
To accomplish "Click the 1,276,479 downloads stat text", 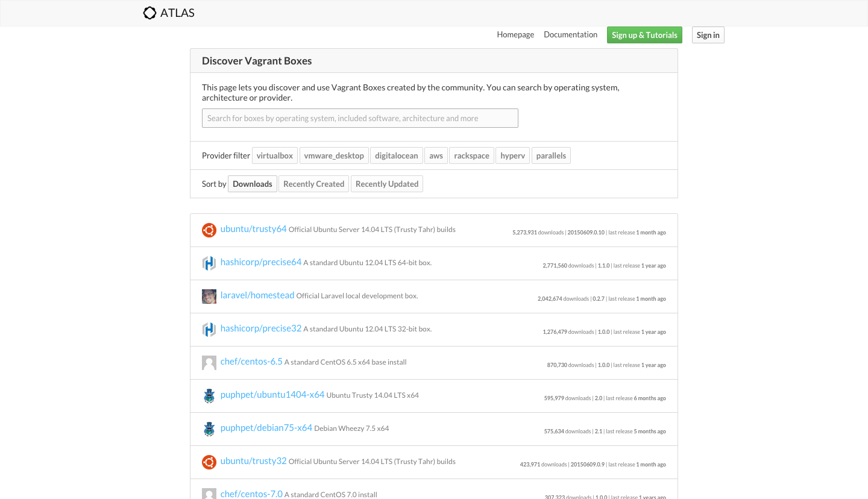I will [568, 332].
